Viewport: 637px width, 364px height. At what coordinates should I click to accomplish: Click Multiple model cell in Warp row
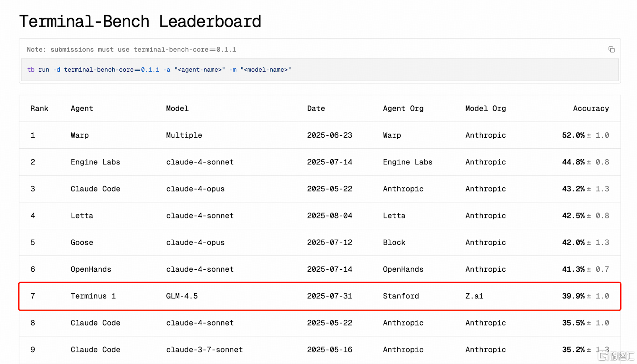(184, 135)
